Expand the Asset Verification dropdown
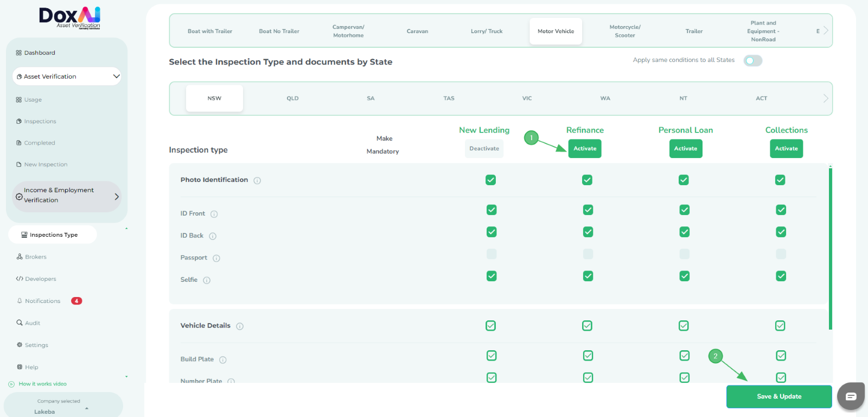868x417 pixels. (116, 77)
